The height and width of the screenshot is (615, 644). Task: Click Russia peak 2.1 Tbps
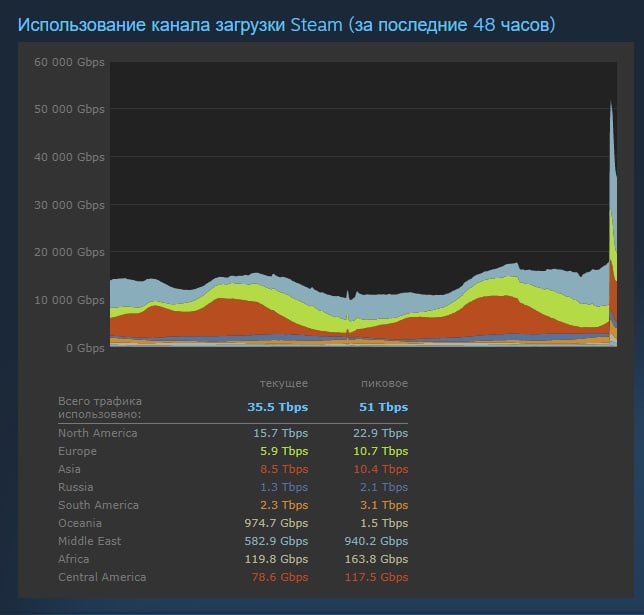pos(384,487)
